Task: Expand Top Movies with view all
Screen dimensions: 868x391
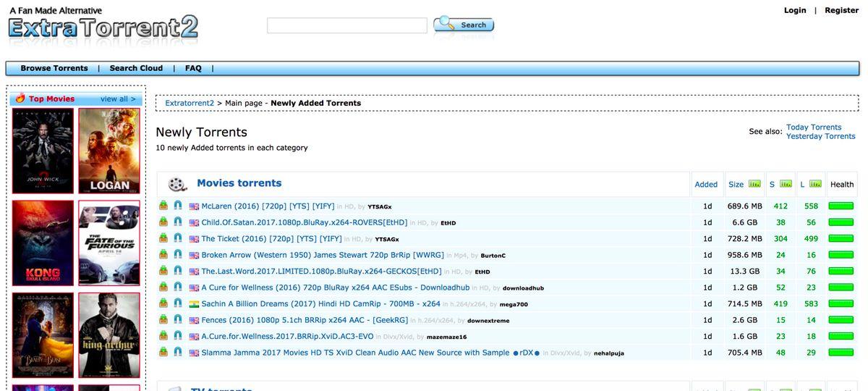Action: click(118, 99)
